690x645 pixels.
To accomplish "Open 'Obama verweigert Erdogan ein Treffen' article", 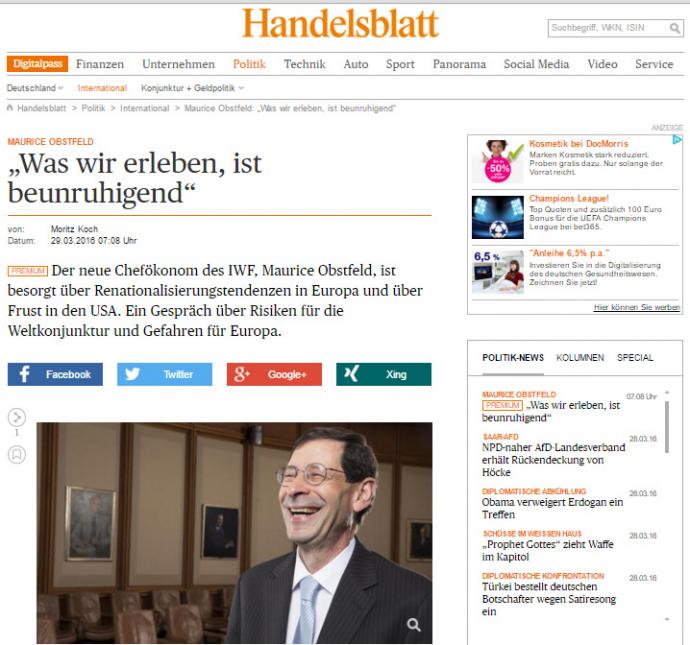I will pos(552,508).
